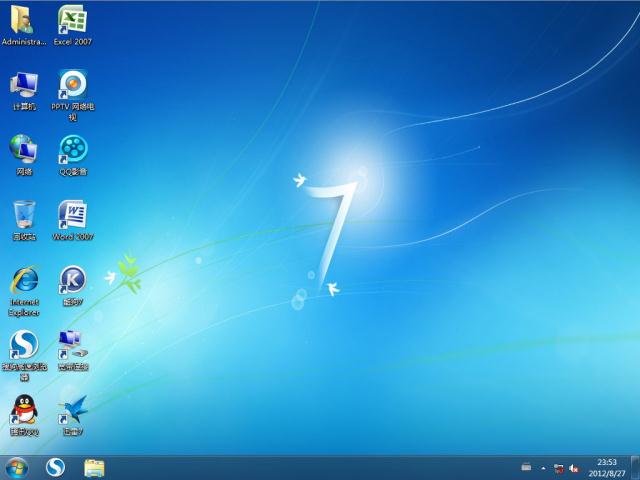Click the Show Desktop strip on the taskbar
The height and width of the screenshot is (480, 640).
pos(635,468)
